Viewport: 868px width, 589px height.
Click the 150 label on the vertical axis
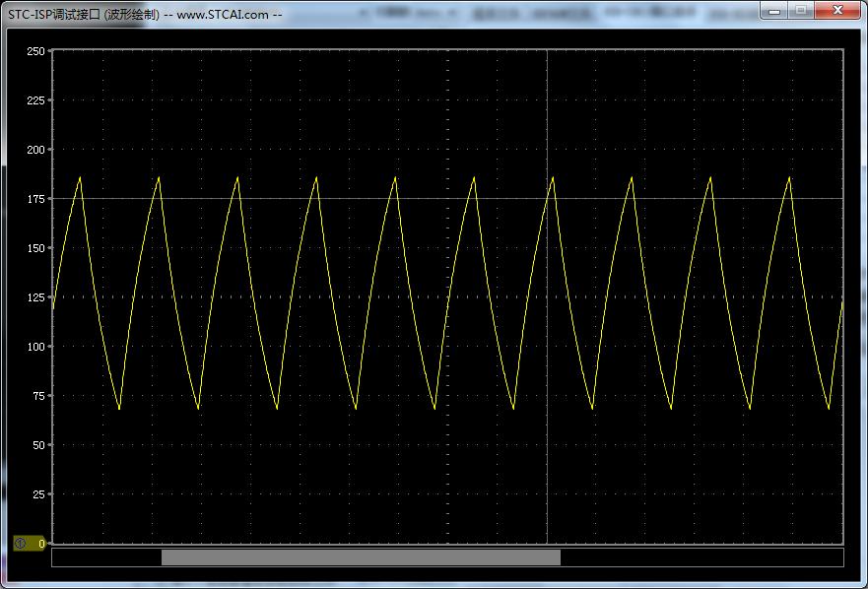point(36,248)
